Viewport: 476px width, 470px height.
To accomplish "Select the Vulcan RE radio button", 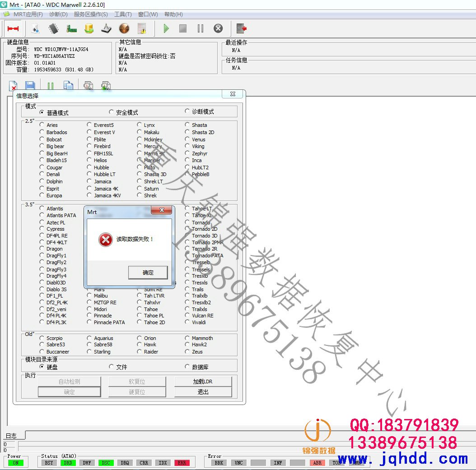I will click(x=187, y=316).
